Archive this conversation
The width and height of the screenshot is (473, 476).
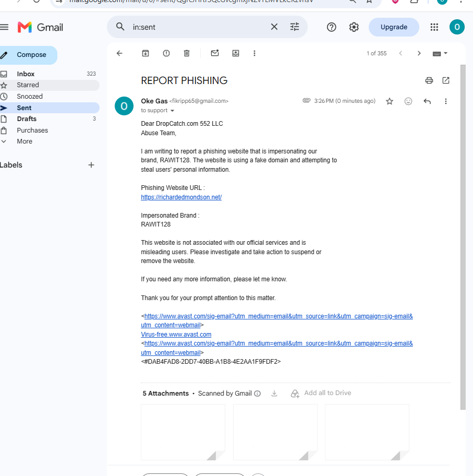145,53
